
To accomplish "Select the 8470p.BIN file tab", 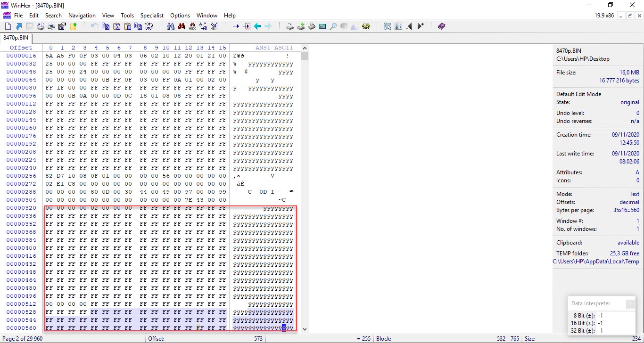I will pos(16,37).
